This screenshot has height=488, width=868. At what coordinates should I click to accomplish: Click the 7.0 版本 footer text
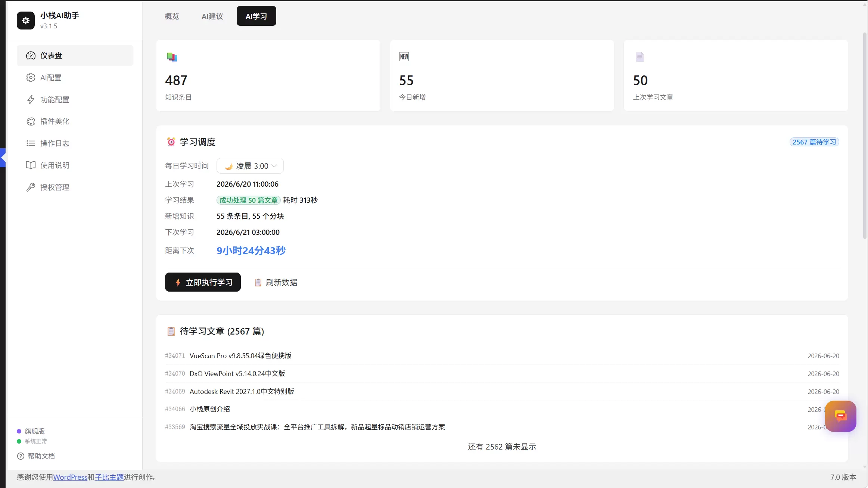843,477
